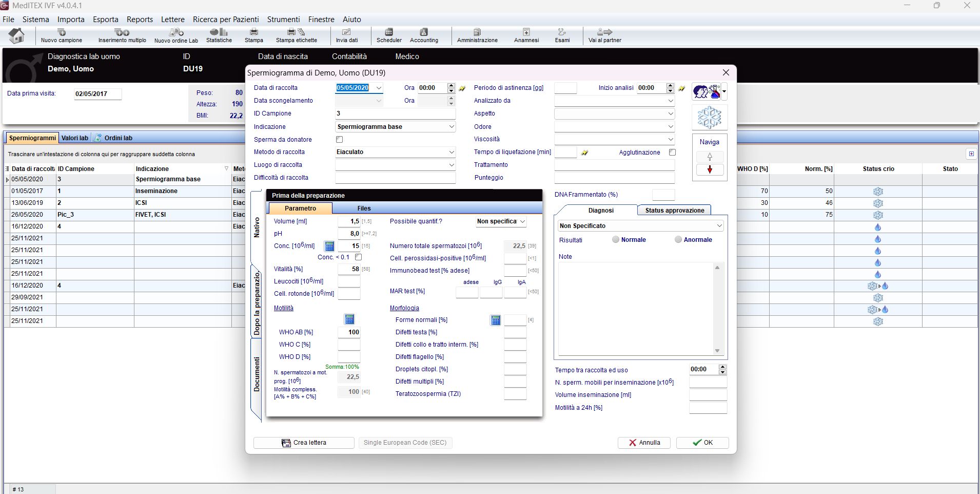Click the Naviga red down arrow

pyautogui.click(x=710, y=170)
